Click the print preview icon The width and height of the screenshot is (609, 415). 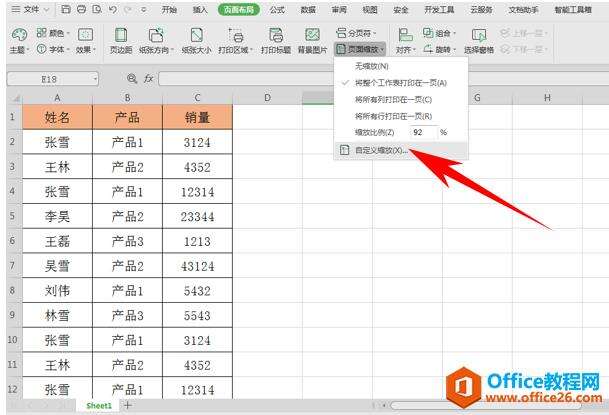(x=97, y=9)
